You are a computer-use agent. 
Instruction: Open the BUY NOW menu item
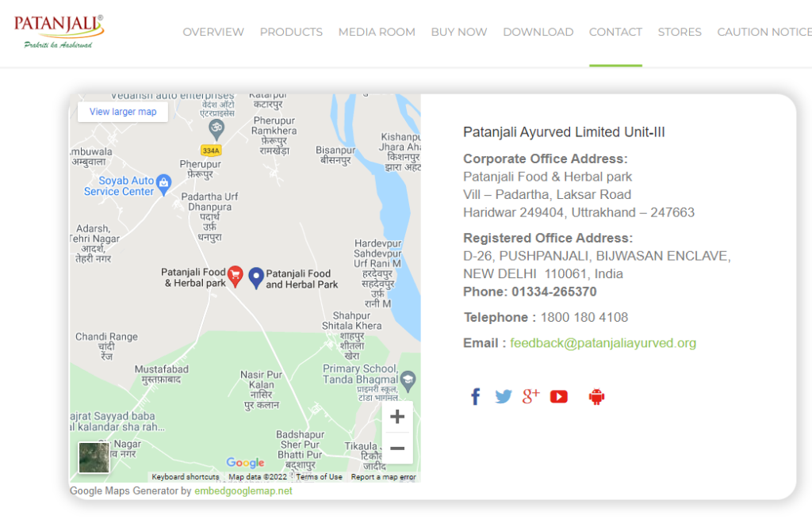click(x=459, y=32)
